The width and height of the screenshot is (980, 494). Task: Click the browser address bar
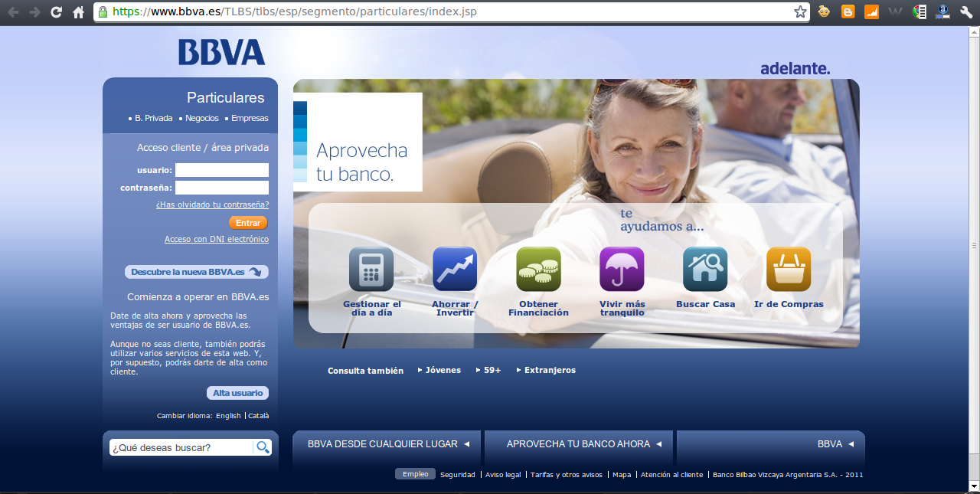[452, 11]
